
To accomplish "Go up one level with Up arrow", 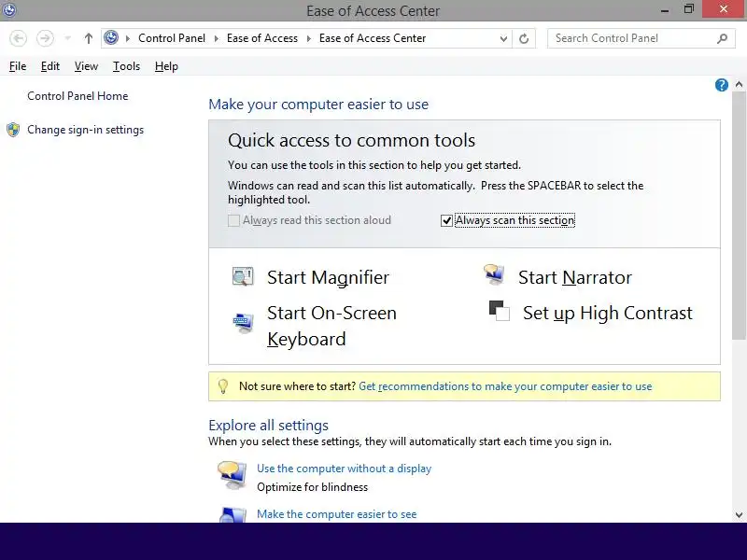I will [x=88, y=38].
